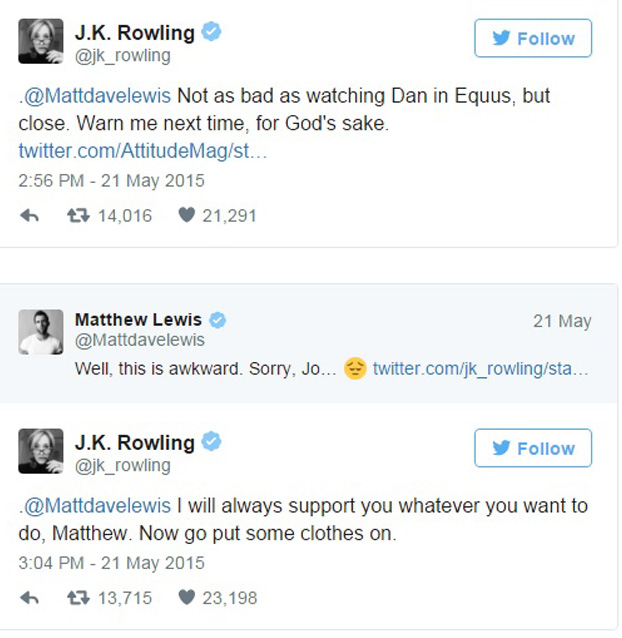Open the 2:56 PM - 21 May 2015 timestamp

(x=111, y=181)
